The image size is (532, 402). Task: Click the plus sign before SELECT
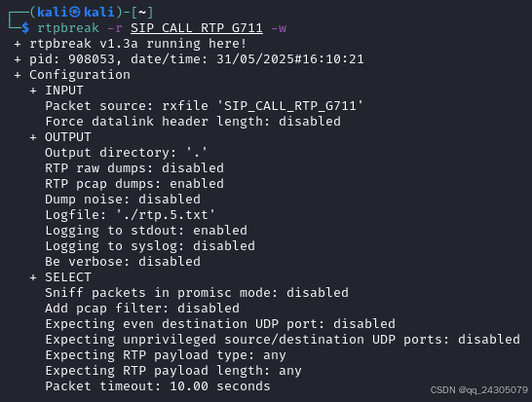pos(33,277)
